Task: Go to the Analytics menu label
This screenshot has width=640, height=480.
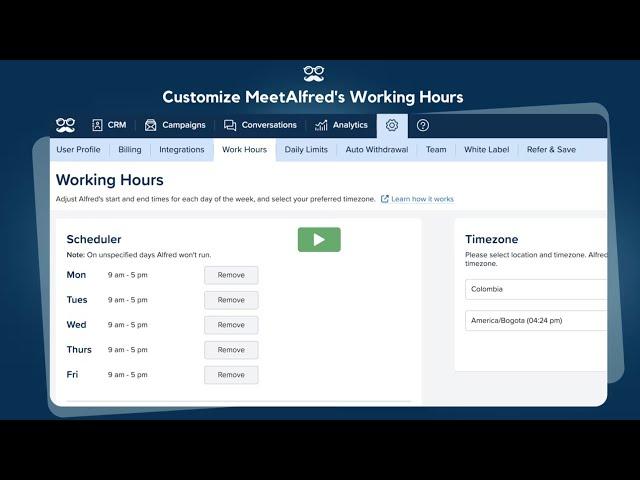Action: pyautogui.click(x=350, y=125)
